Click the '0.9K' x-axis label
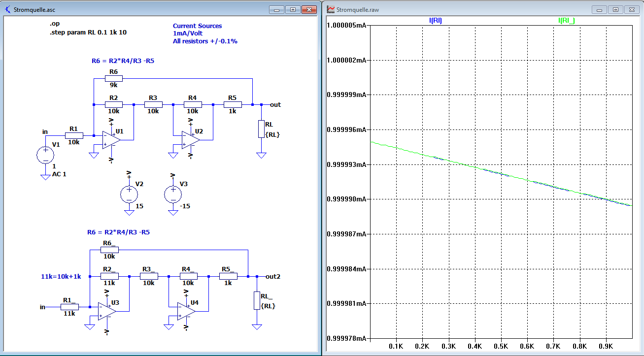644x356 pixels. 606,347
